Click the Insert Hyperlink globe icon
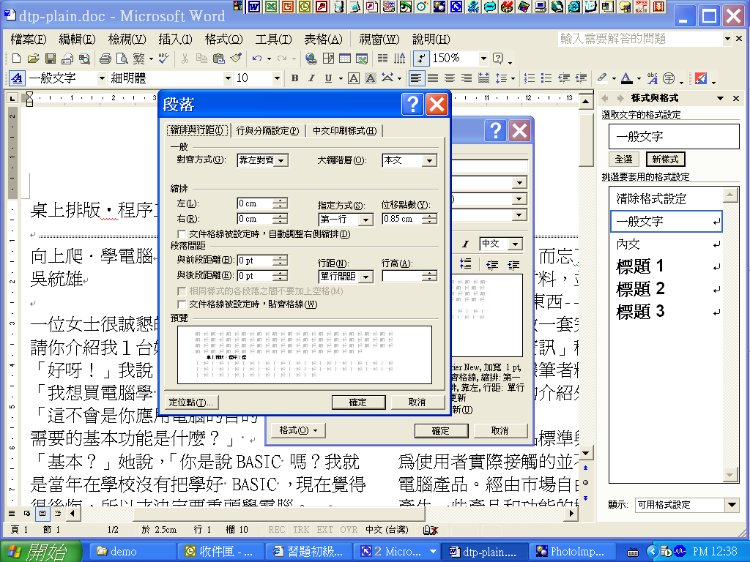750x562 pixels. [x=311, y=58]
